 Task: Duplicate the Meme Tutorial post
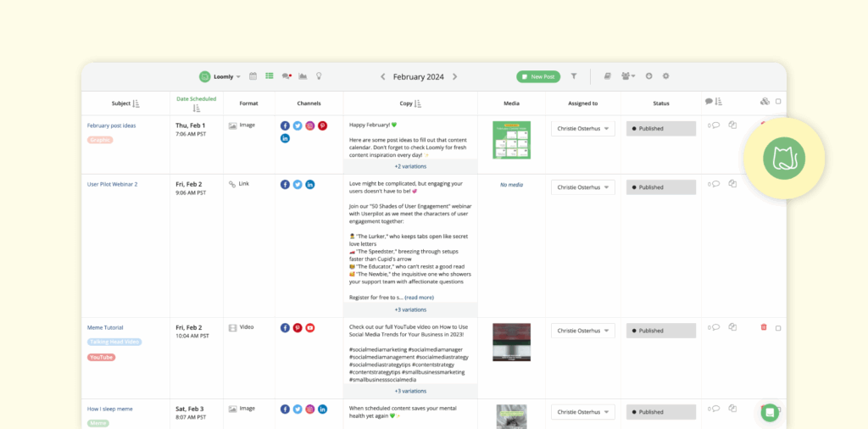pos(732,327)
